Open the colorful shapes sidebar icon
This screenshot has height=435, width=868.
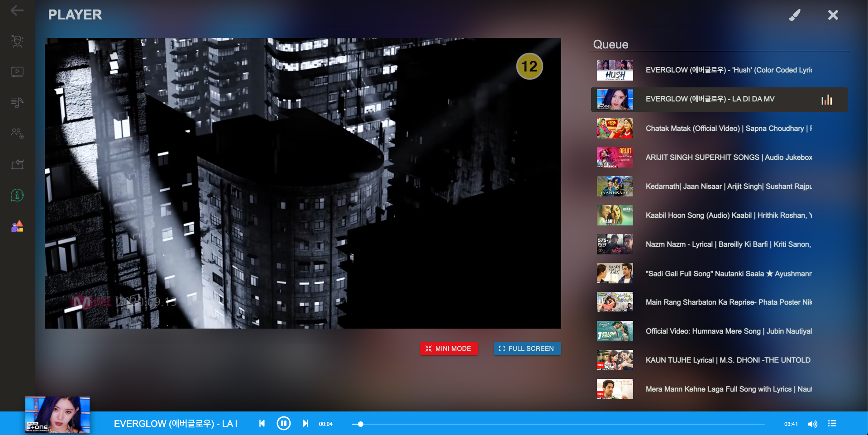(x=17, y=226)
